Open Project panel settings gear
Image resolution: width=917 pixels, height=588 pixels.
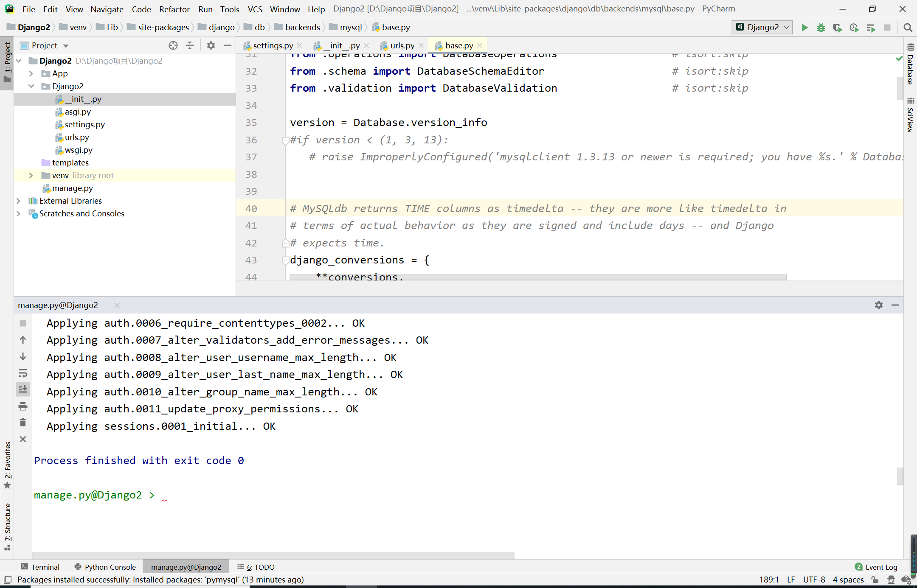click(211, 45)
